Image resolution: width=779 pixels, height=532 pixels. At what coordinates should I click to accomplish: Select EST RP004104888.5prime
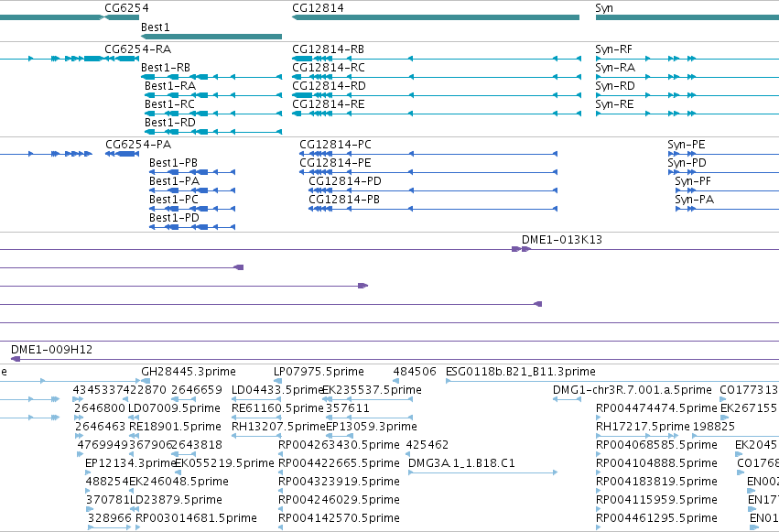coord(656,463)
